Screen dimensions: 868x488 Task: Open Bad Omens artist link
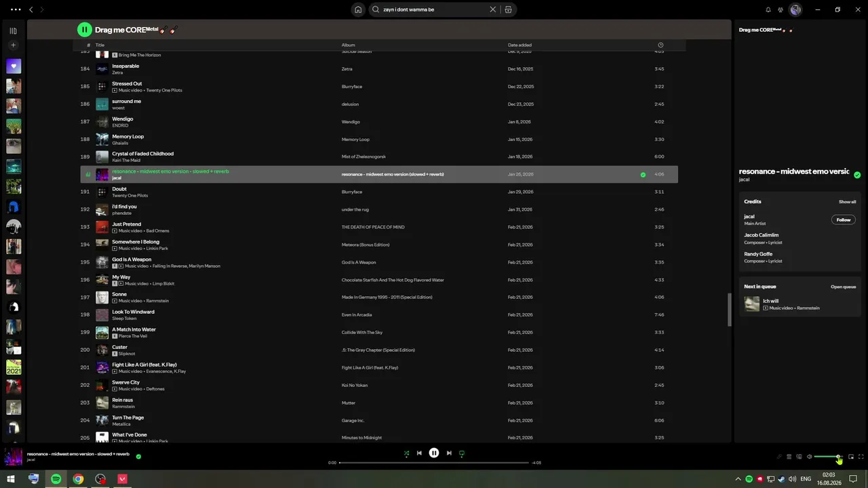pyautogui.click(x=157, y=230)
